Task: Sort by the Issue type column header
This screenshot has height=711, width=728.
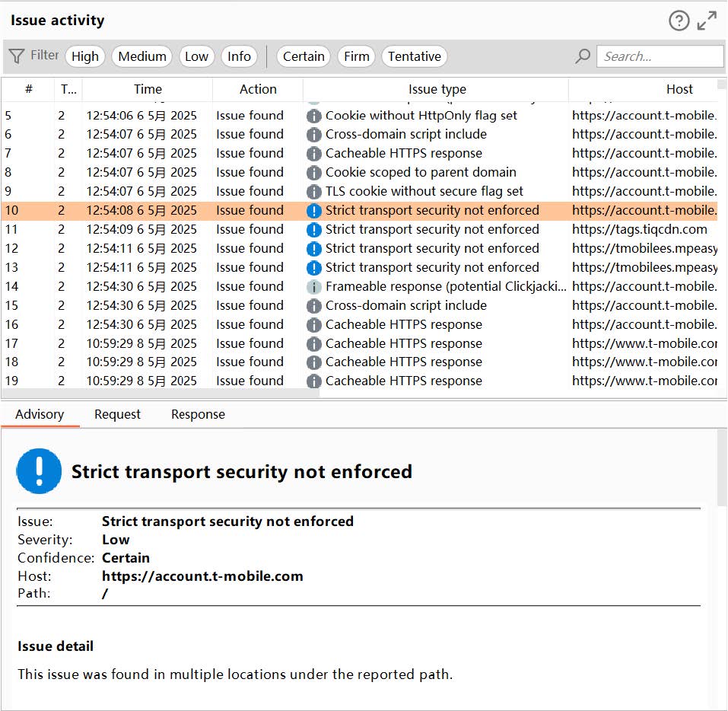Action: tap(437, 89)
